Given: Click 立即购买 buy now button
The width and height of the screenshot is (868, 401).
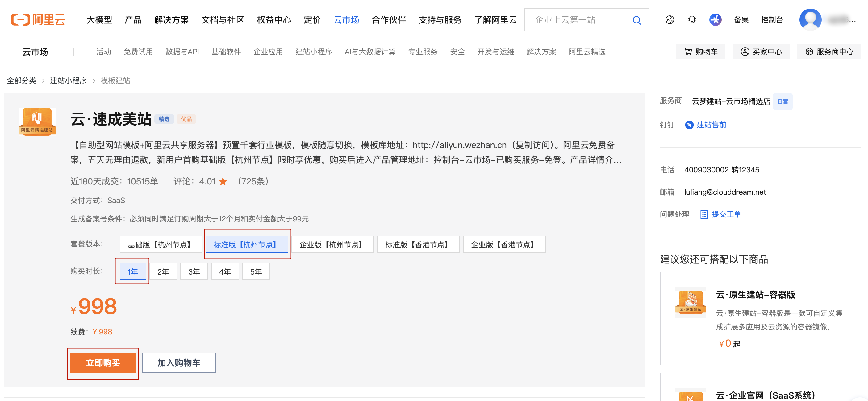Looking at the screenshot, I should tap(103, 363).
